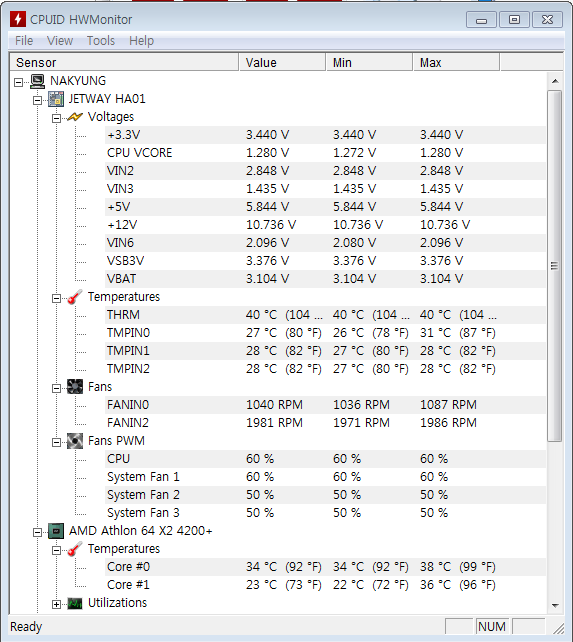
Task: Select the System Fan 2 row
Action: tap(326, 495)
